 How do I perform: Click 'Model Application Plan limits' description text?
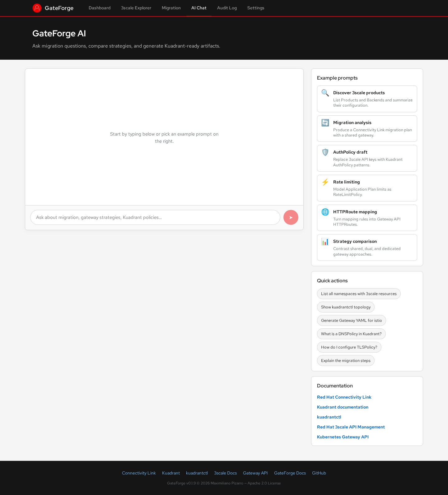click(362, 192)
